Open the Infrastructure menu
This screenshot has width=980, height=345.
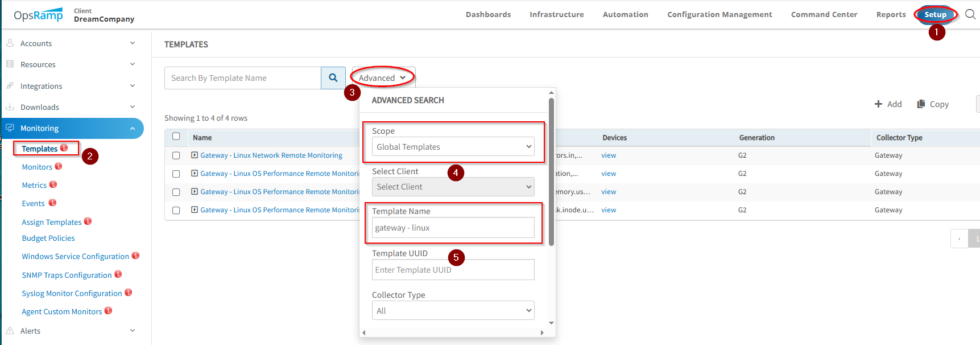[x=556, y=14]
